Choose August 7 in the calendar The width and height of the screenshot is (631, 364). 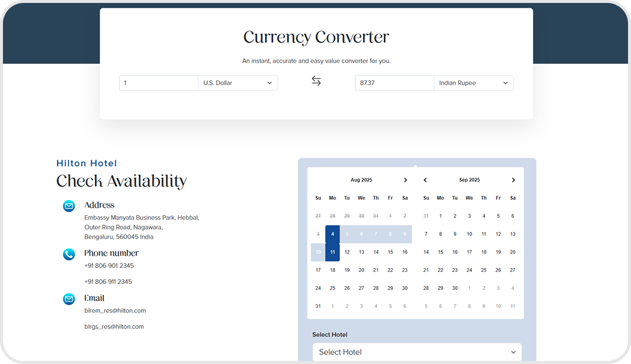[x=376, y=234]
